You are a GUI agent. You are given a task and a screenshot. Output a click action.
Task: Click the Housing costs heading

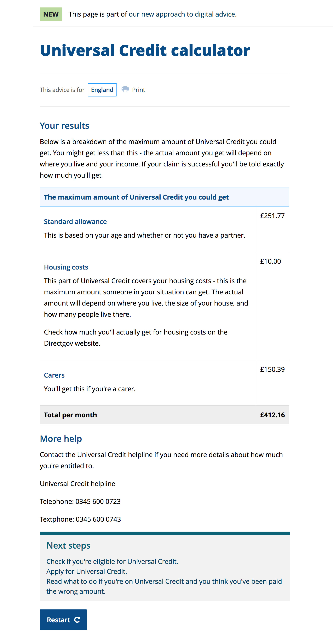[x=66, y=267]
